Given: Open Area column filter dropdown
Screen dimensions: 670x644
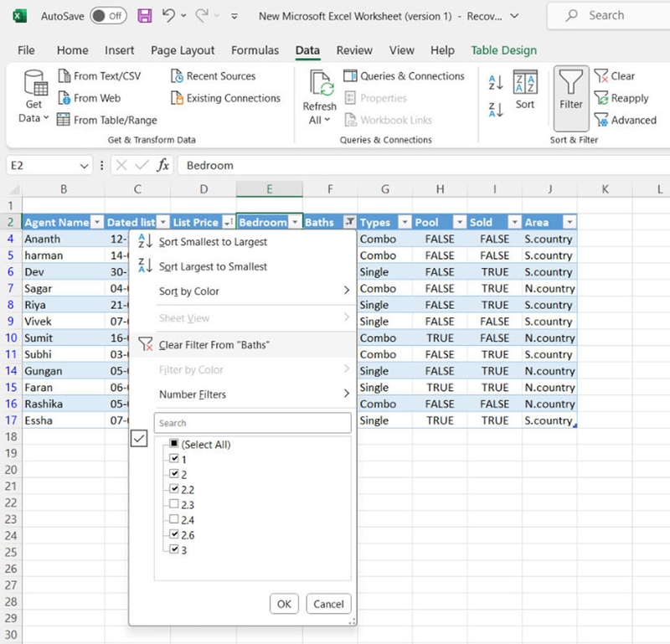Looking at the screenshot, I should [x=569, y=222].
